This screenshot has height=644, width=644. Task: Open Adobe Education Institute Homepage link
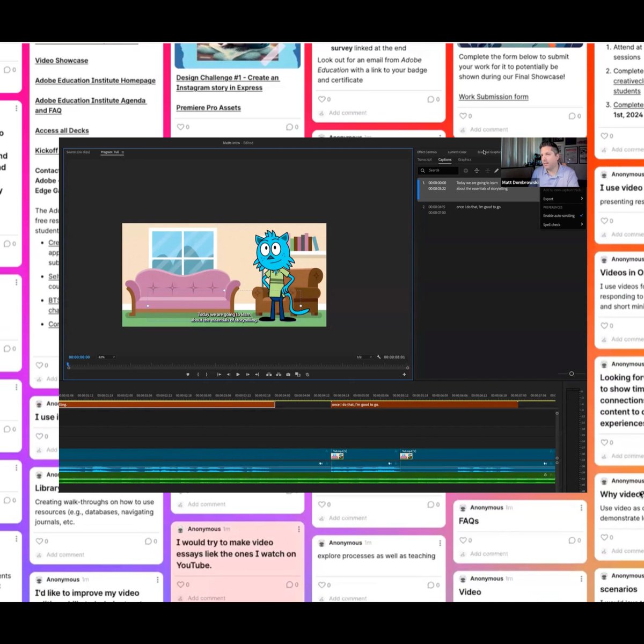coord(96,80)
